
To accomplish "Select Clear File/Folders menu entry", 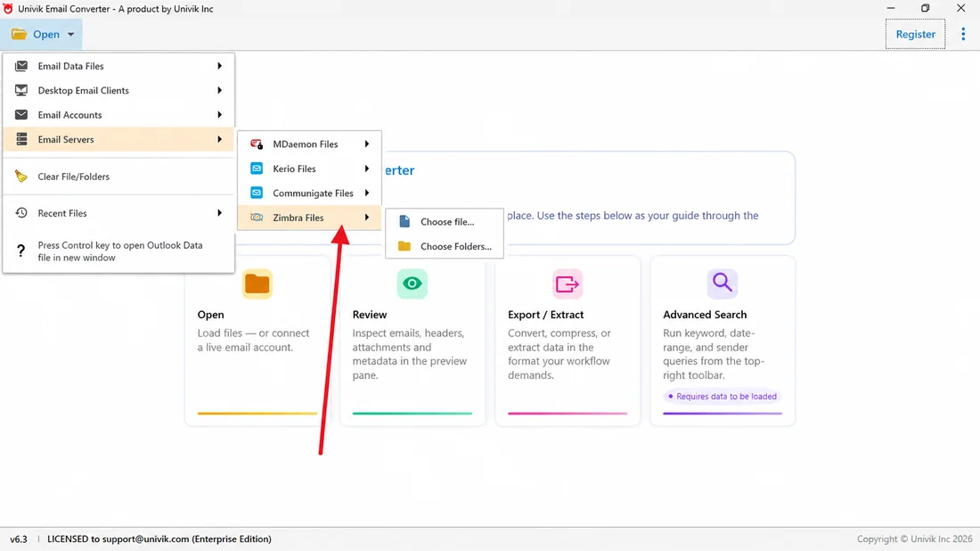I will pyautogui.click(x=118, y=177).
